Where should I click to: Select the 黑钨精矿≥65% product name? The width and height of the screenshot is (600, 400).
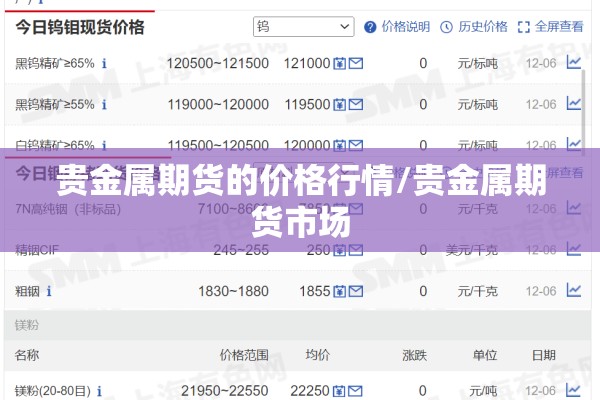[x=55, y=63]
